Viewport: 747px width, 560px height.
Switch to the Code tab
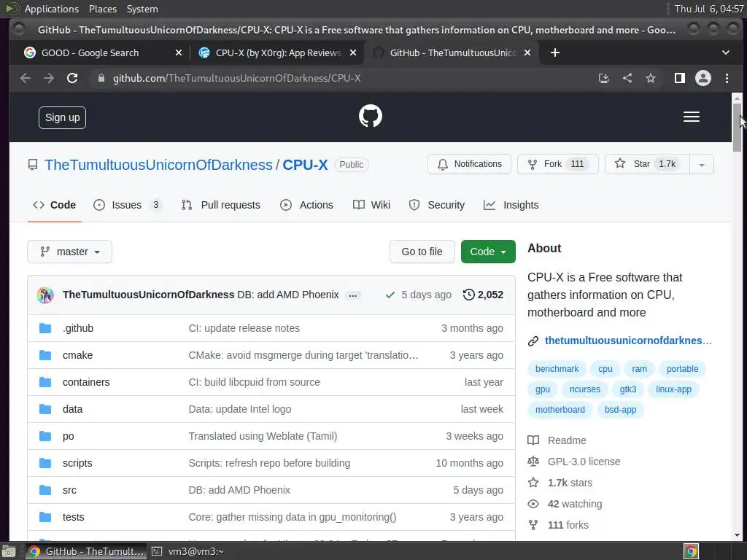(x=54, y=205)
